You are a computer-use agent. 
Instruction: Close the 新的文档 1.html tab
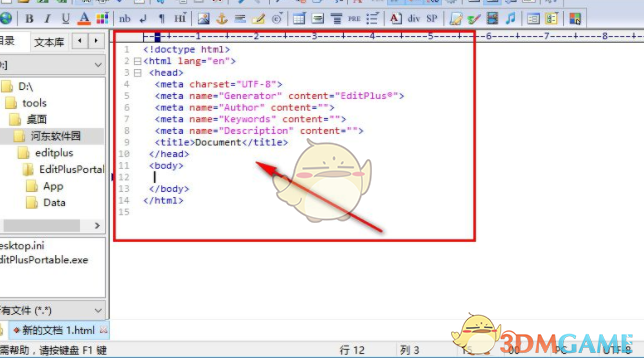point(104,330)
